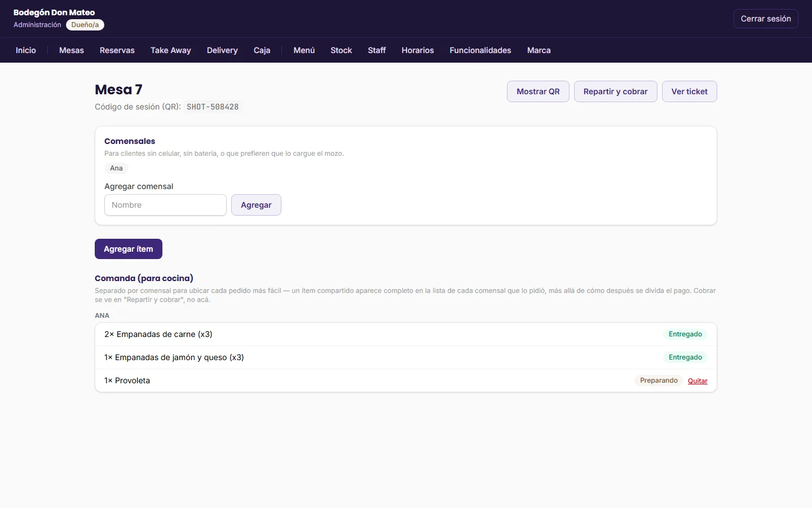Open Staff management

click(377, 50)
